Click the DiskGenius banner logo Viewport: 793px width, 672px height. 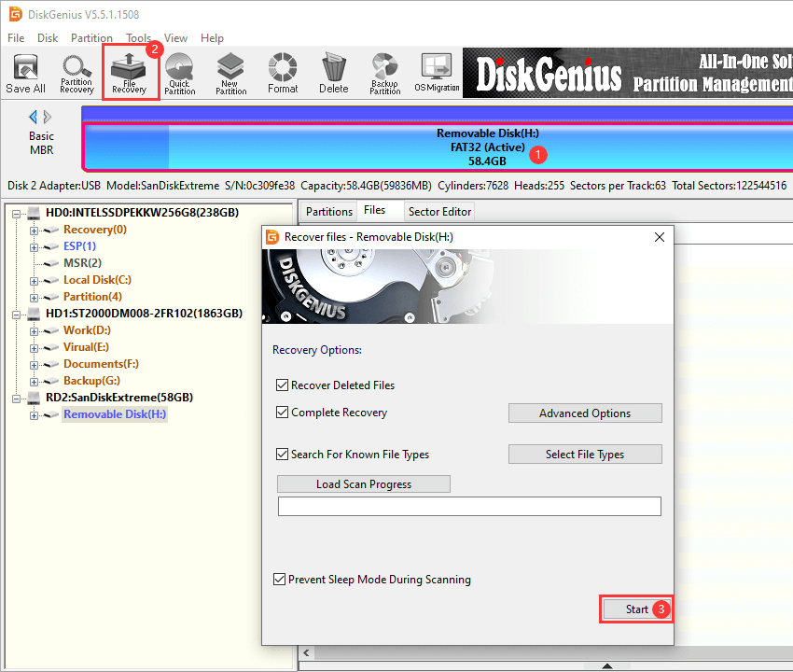pos(549,74)
